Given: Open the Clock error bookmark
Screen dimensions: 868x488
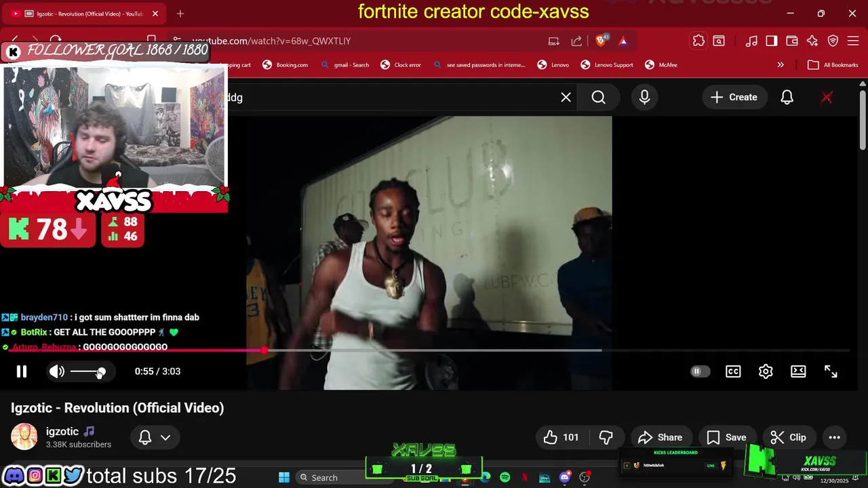Looking at the screenshot, I should 400,65.
